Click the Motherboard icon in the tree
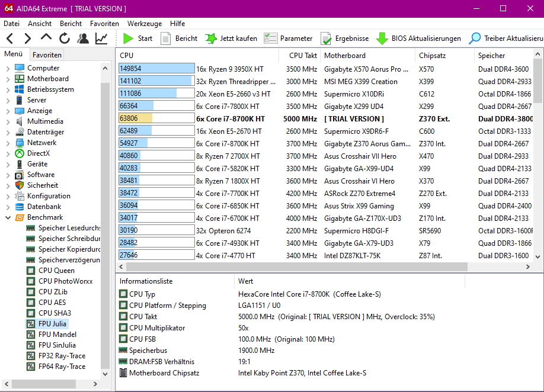This screenshot has height=392, width=544. pyautogui.click(x=20, y=79)
